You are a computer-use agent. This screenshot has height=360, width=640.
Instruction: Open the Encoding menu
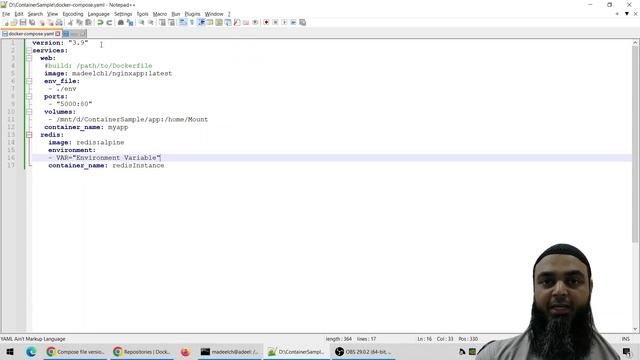[73, 14]
